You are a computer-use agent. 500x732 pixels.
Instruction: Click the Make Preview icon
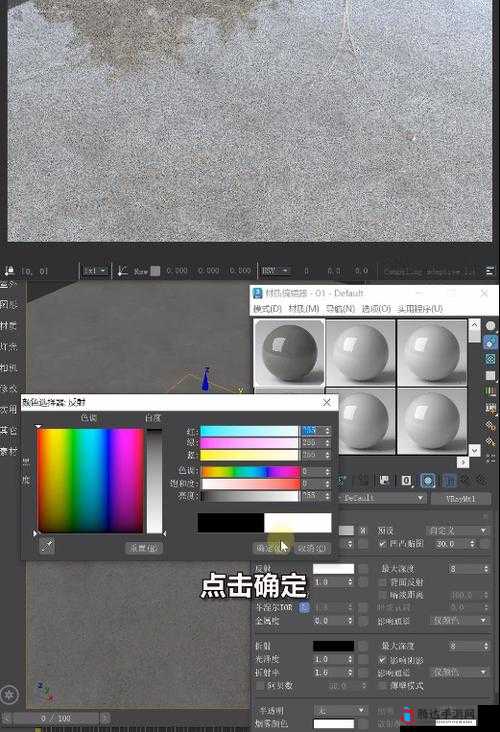490,409
